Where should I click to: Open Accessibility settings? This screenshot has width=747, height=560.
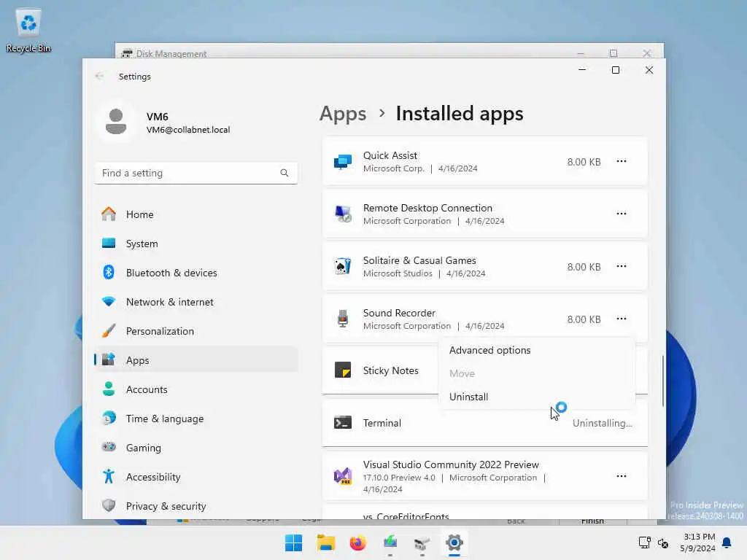click(x=196, y=477)
